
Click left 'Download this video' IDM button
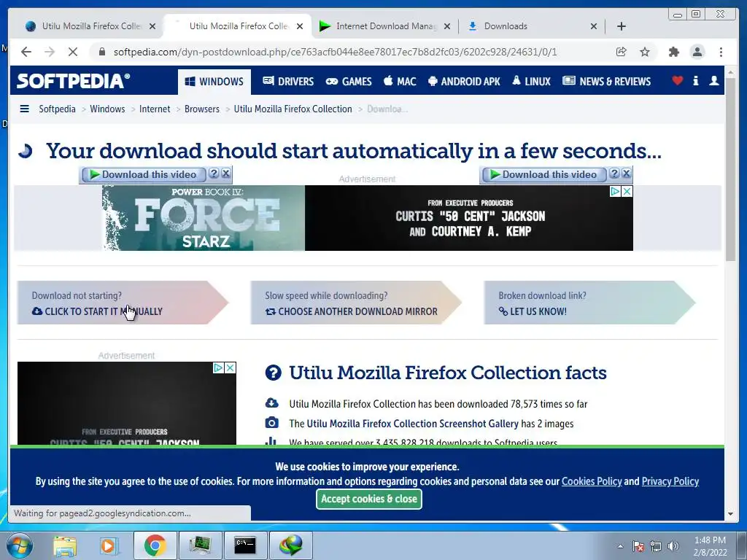click(144, 175)
